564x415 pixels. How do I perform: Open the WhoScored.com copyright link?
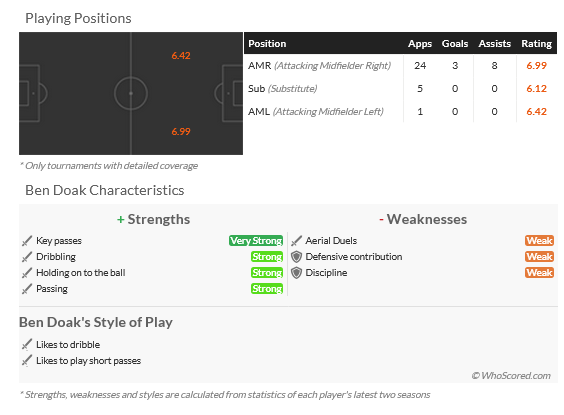coord(511,376)
